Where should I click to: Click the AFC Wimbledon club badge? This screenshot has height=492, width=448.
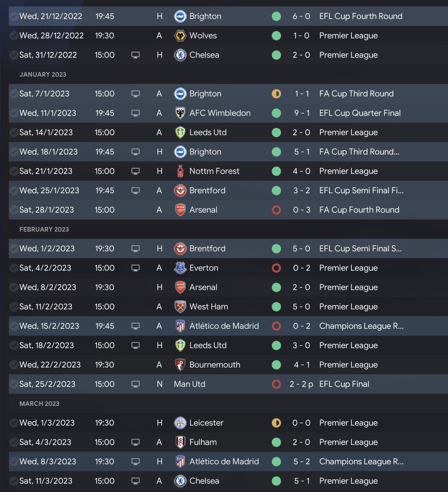point(180,113)
